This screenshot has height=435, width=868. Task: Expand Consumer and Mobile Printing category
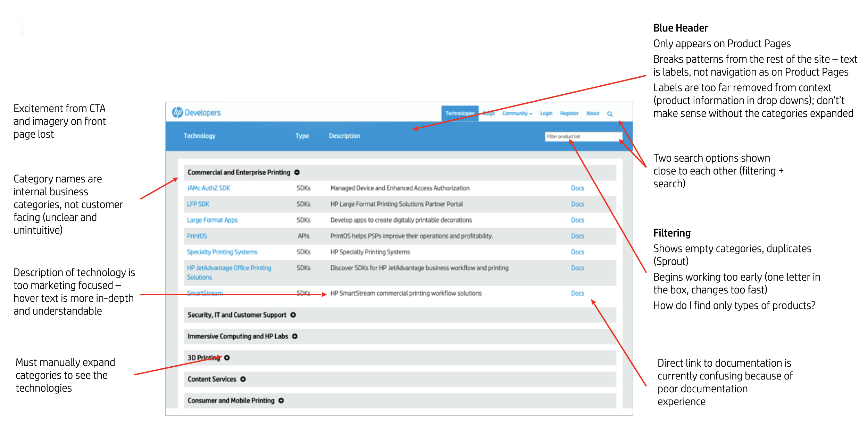pyautogui.click(x=281, y=401)
